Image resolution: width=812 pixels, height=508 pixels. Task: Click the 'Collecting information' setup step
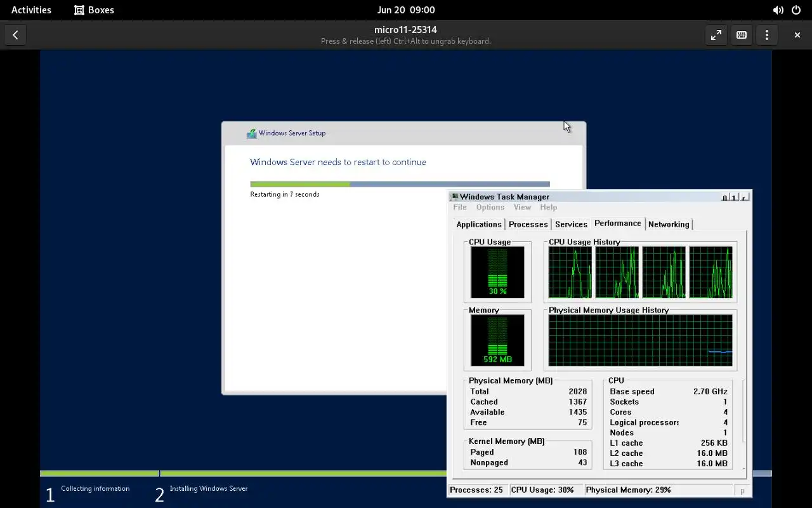[95, 488]
